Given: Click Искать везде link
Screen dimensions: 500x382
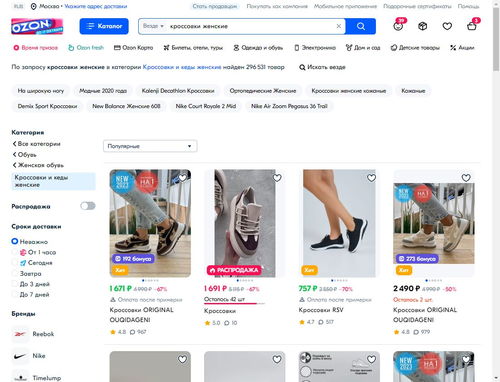Looking at the screenshot, I should [x=322, y=67].
